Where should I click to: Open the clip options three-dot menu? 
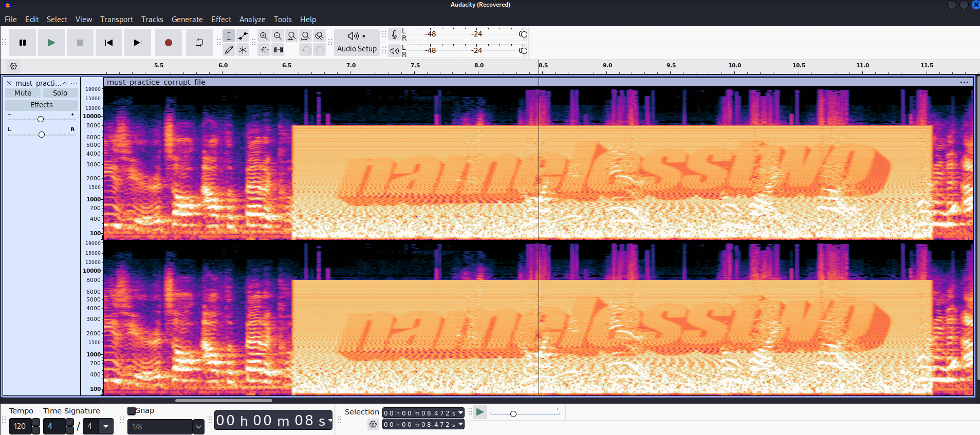point(964,82)
